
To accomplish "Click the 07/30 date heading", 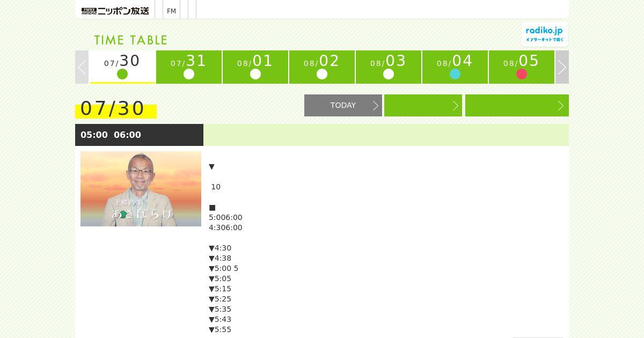I will click(113, 108).
